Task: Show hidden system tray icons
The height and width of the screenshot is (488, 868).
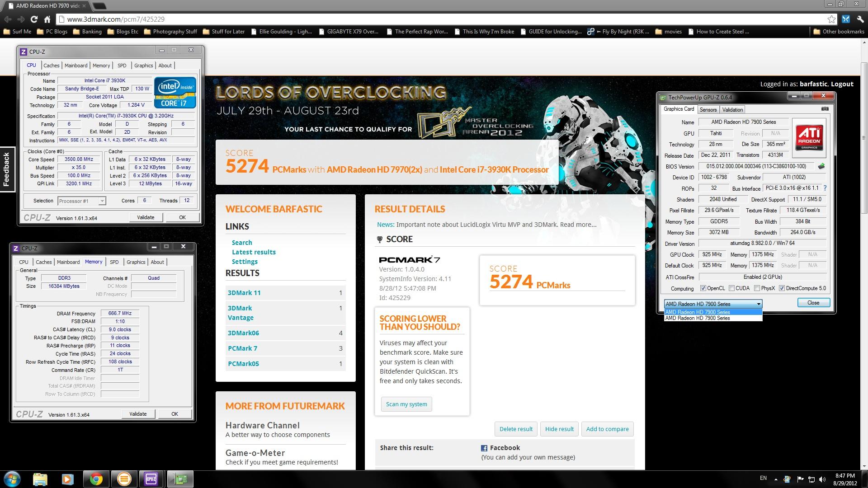Action: point(776,479)
